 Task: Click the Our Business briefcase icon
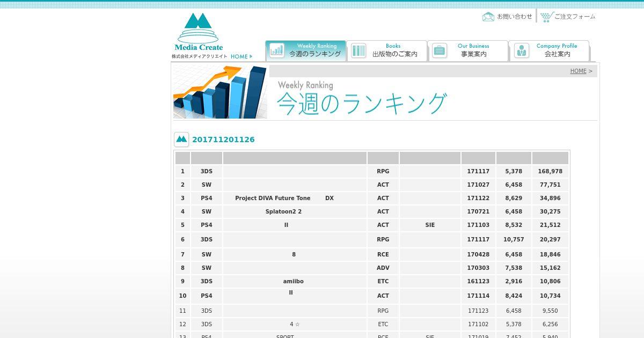440,50
